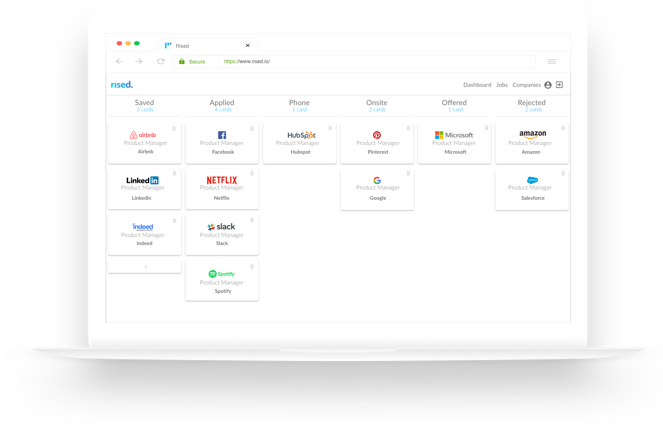Go to Jobs in the navigation
663x428 pixels.
click(x=502, y=85)
